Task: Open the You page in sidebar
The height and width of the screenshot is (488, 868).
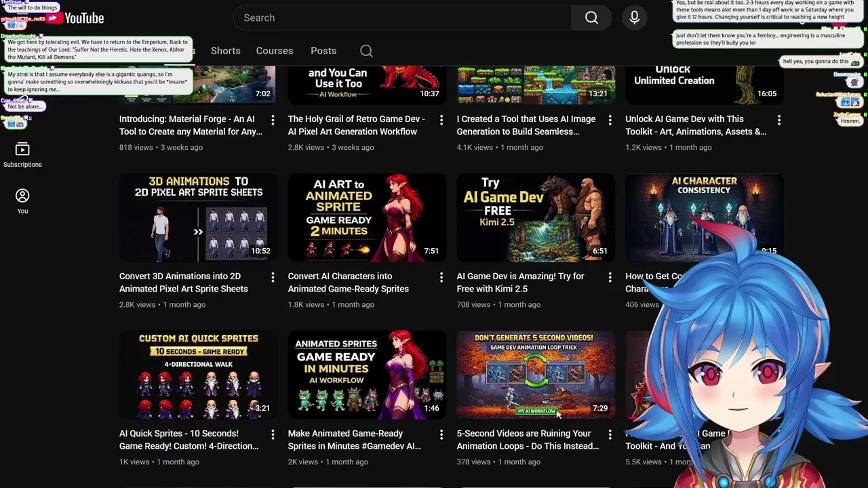Action: click(x=22, y=201)
